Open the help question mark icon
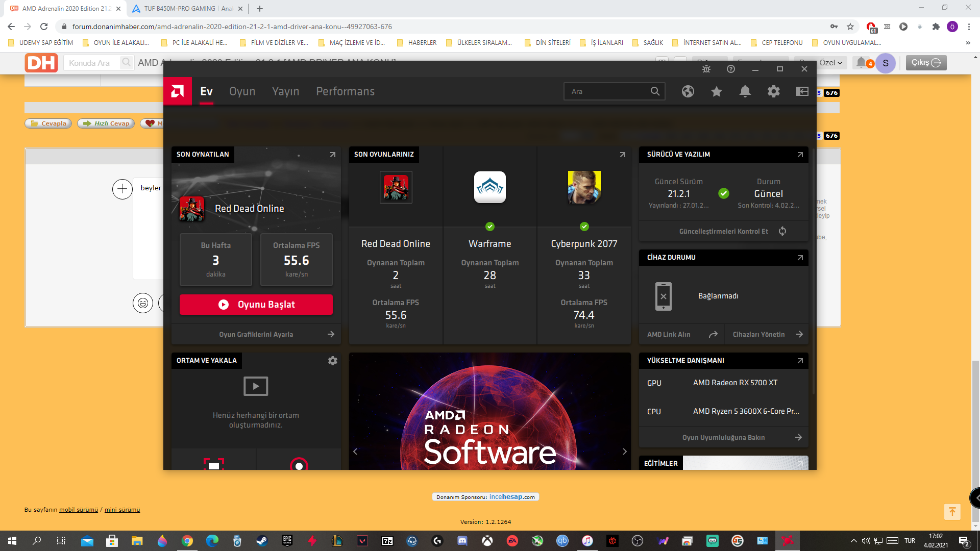Screen dimensions: 980x551 (x=731, y=69)
